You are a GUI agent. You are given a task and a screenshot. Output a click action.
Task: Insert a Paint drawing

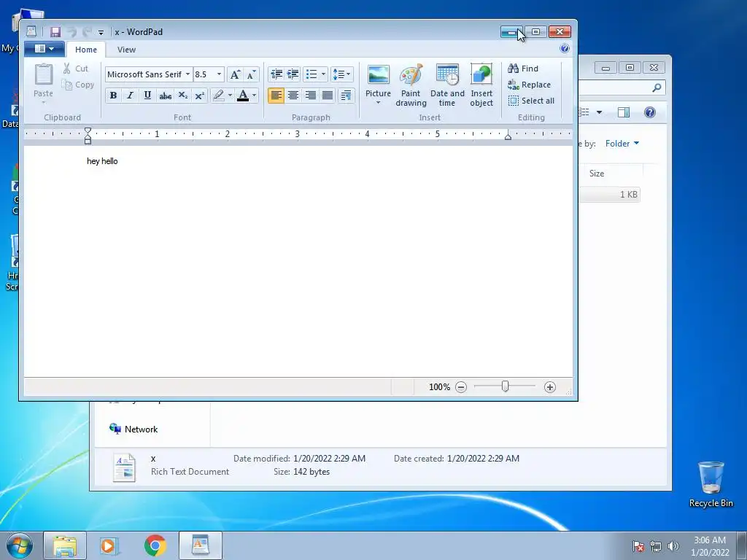(411, 85)
